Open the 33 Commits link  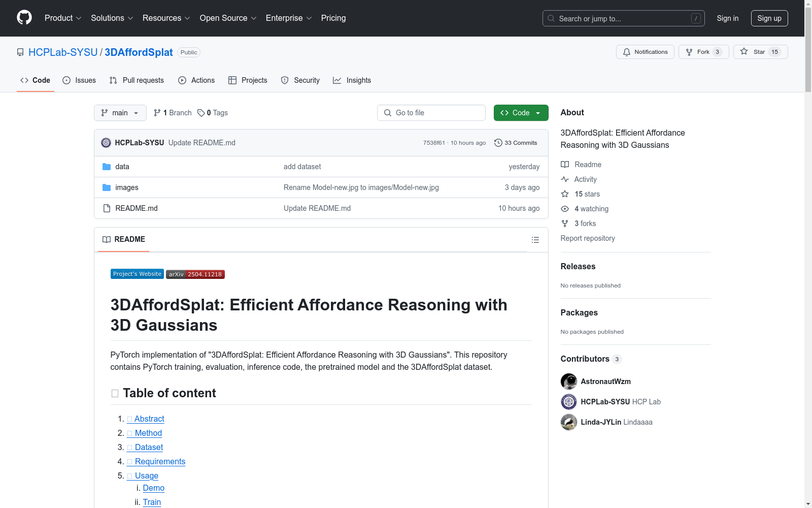(516, 143)
